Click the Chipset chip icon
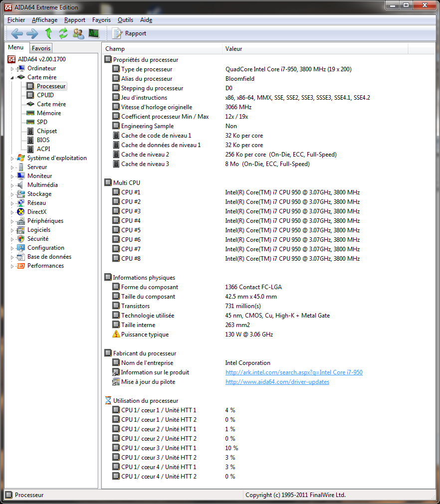This screenshot has height=504, width=440. pyautogui.click(x=30, y=131)
